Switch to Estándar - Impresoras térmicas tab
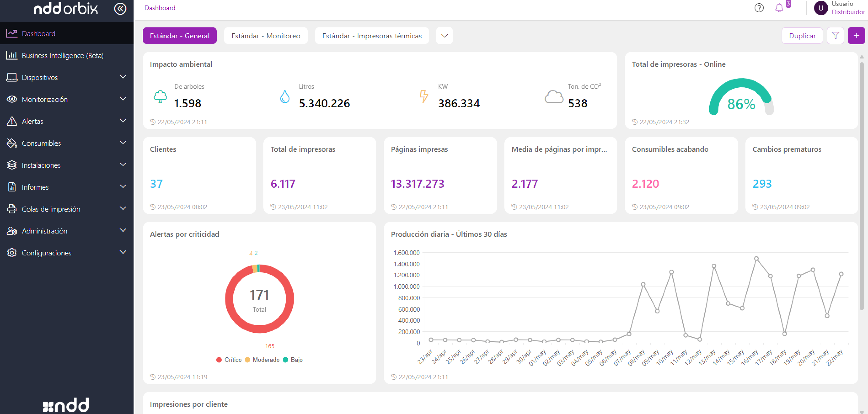This screenshot has width=868, height=414. (372, 36)
